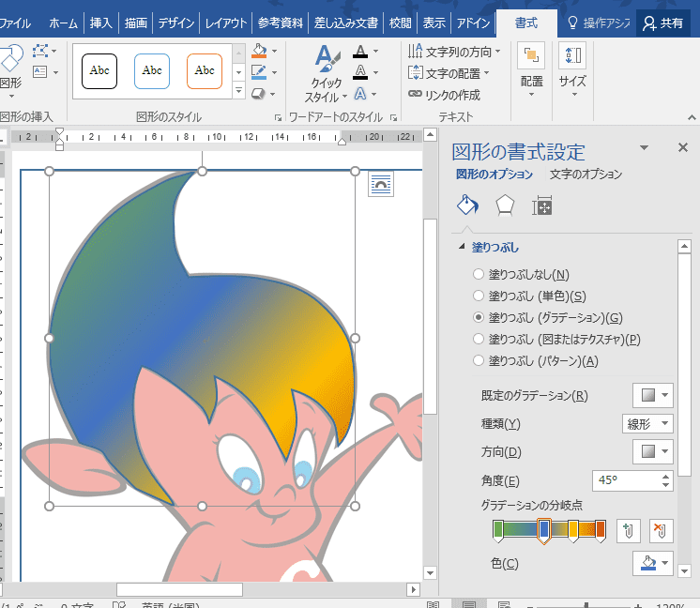The width and height of the screenshot is (700, 608).
Task: Click the Draw Text Box icon
Action: click(x=40, y=71)
